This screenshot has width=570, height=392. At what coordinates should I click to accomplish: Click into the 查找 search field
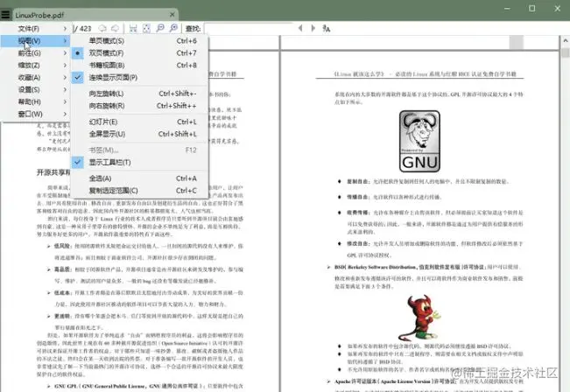(249, 28)
